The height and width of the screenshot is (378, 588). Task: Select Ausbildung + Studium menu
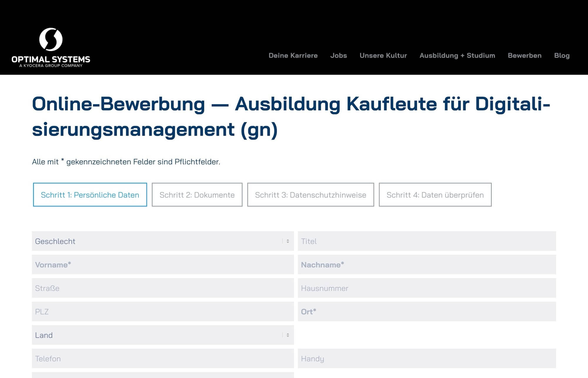click(x=457, y=56)
